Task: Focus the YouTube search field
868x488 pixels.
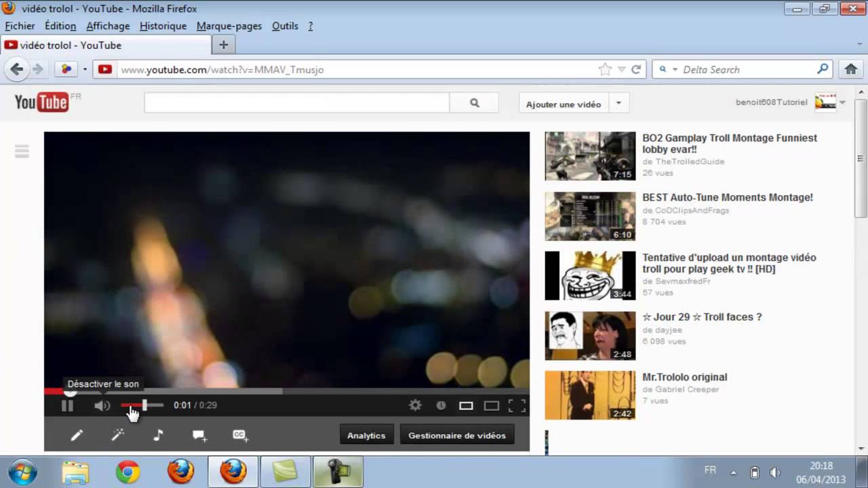Action: tap(296, 103)
